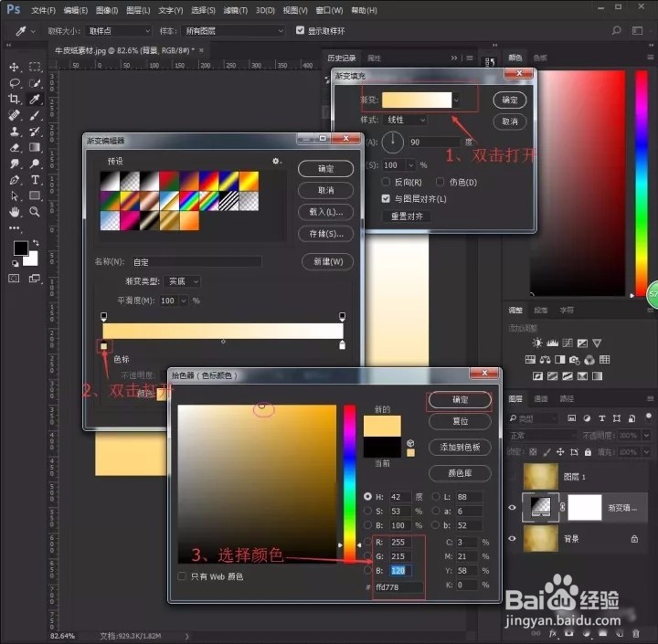
Task: Click hex color input field
Action: pyautogui.click(x=398, y=587)
